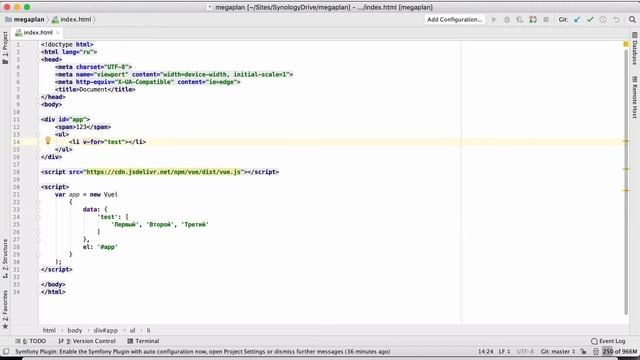The image size is (640, 360).
Task: Open the Structure tool window
Action: (5, 258)
